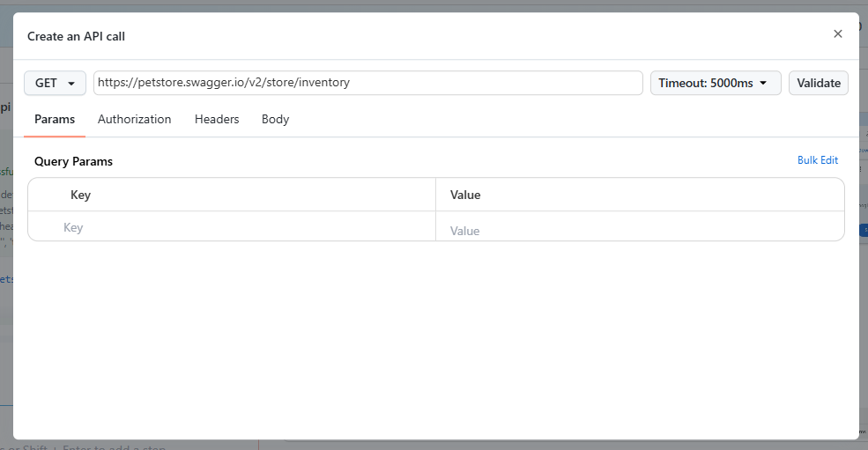Switch to the Authorization tab
Viewport: 868px width, 450px height.
click(135, 120)
